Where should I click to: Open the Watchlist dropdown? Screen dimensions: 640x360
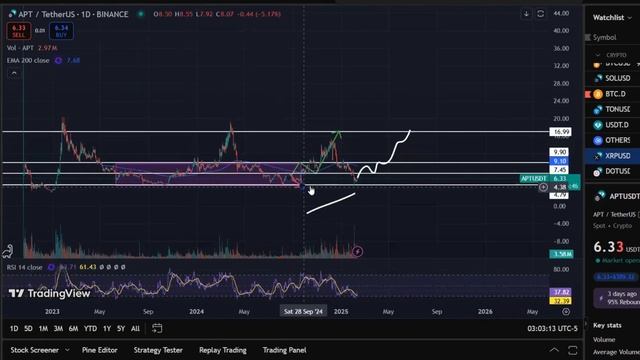pos(612,18)
